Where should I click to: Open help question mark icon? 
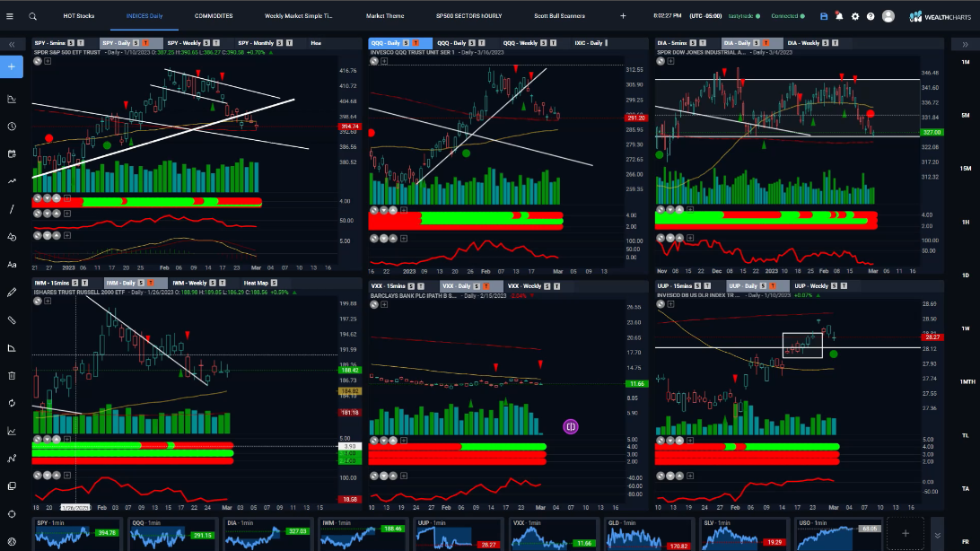tap(871, 16)
